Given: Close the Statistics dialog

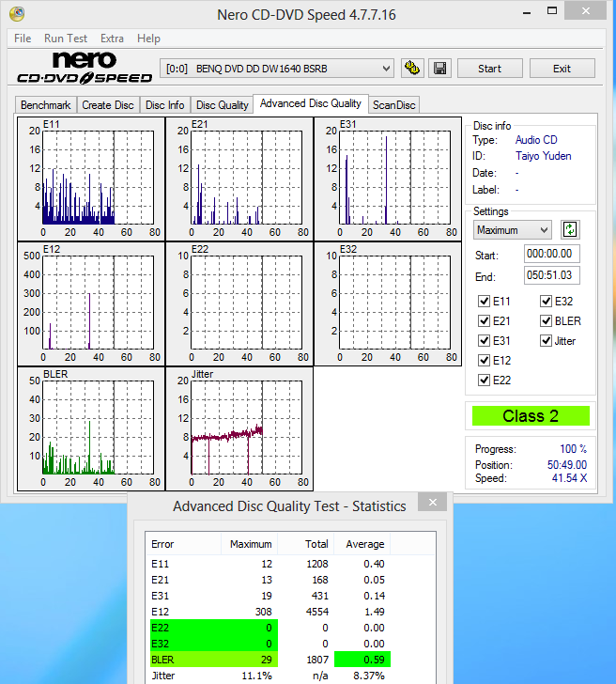Looking at the screenshot, I should (x=433, y=502).
